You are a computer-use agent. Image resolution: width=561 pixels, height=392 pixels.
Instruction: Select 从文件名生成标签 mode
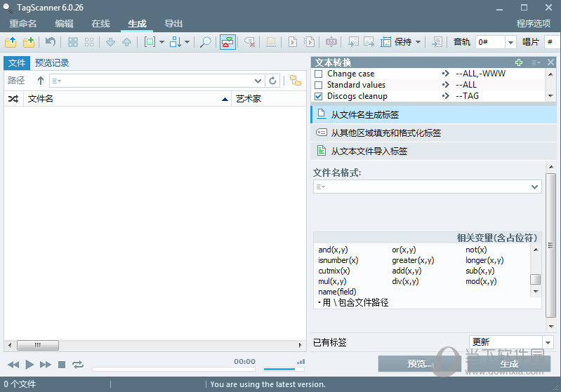coord(433,115)
